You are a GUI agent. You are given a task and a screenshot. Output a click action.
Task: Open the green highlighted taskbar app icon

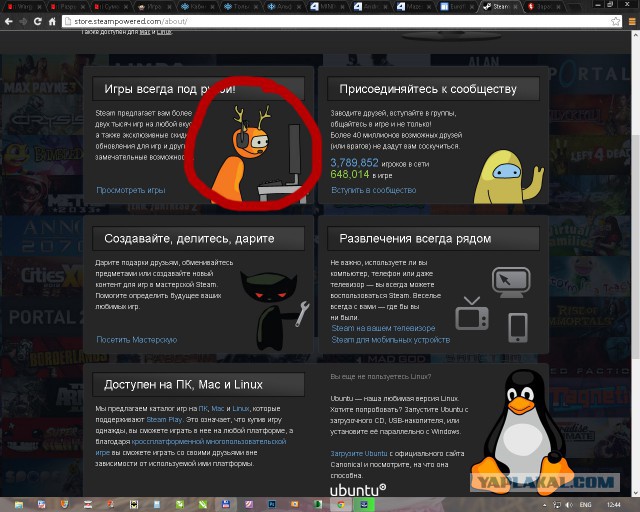tap(363, 505)
